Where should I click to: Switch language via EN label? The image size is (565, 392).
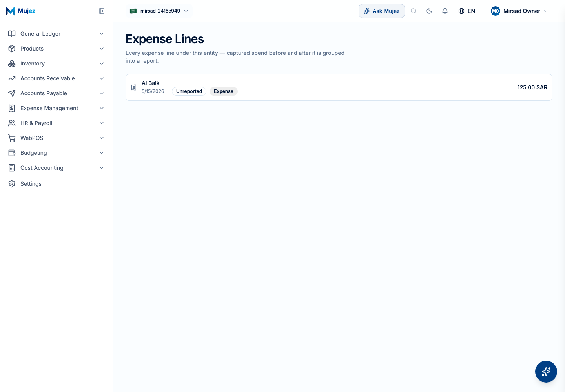click(x=471, y=11)
